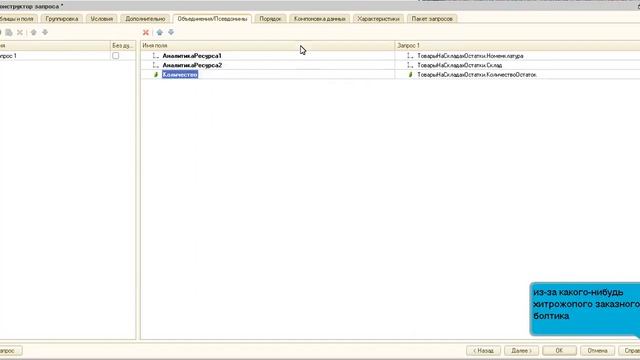Click the icon beside ТоварыНаСкладахОстатки.КоличествоОстаток
Viewport: 640px width, 360px height.
[411, 75]
